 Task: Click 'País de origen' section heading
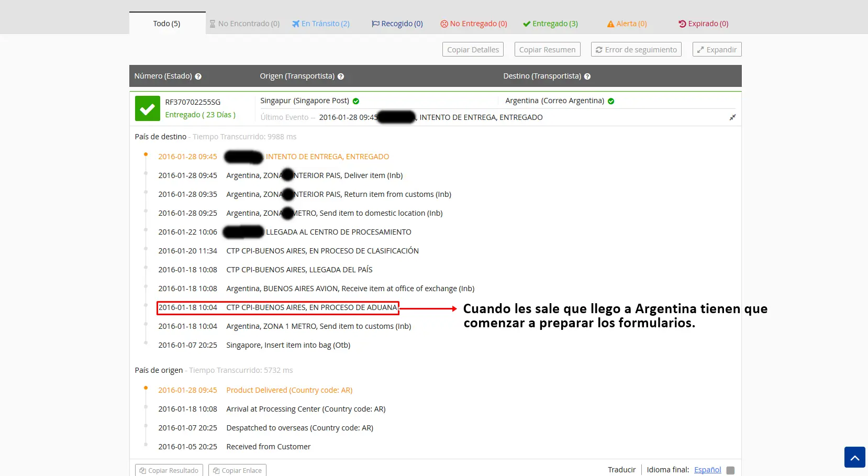pyautogui.click(x=159, y=370)
